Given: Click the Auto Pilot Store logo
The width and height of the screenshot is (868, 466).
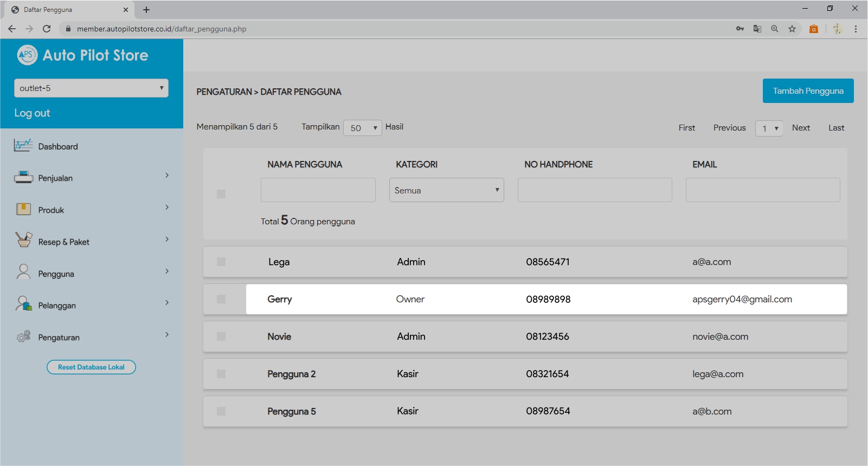Looking at the screenshot, I should point(27,55).
